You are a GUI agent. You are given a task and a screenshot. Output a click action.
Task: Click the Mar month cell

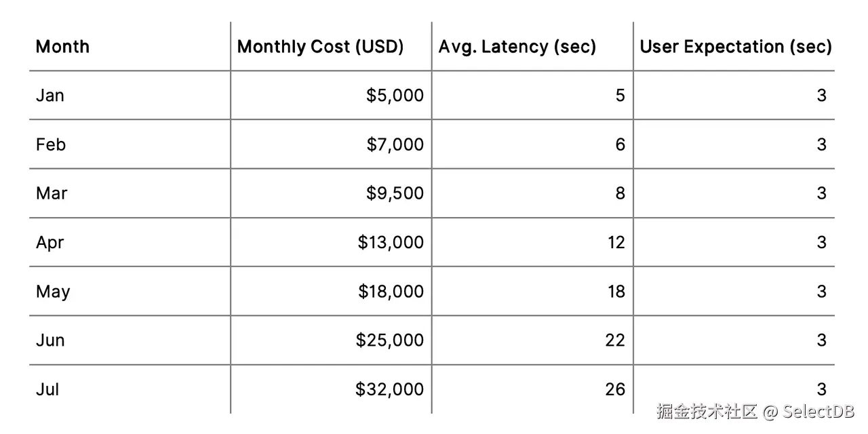(x=52, y=193)
